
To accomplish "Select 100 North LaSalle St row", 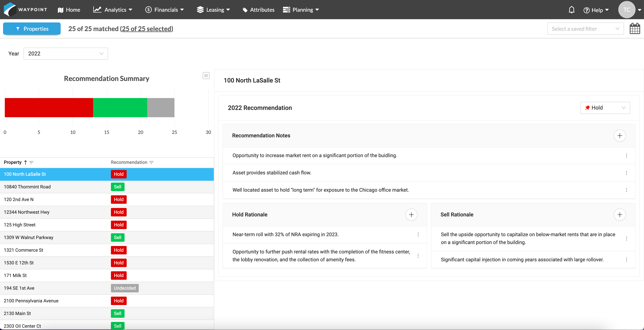I will tap(107, 174).
